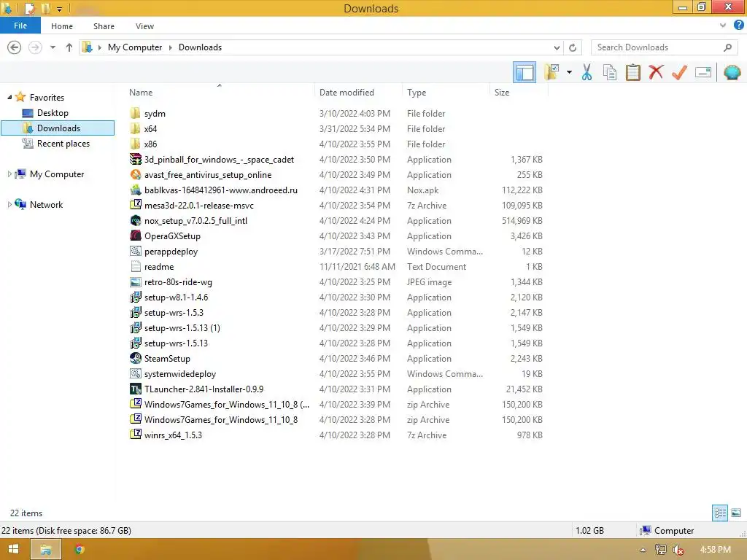Image resolution: width=747 pixels, height=560 pixels.
Task: Select the sydm folder
Action: click(155, 113)
